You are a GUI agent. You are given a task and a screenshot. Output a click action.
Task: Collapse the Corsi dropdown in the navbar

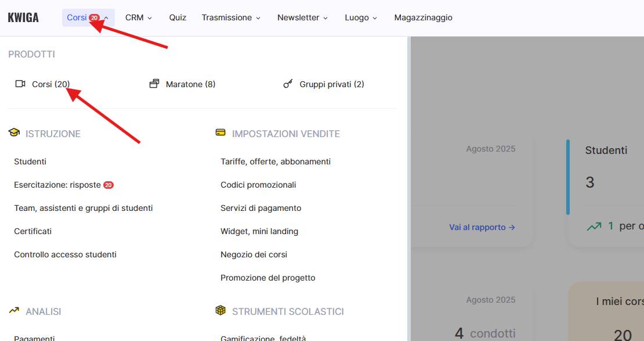pyautogui.click(x=88, y=17)
